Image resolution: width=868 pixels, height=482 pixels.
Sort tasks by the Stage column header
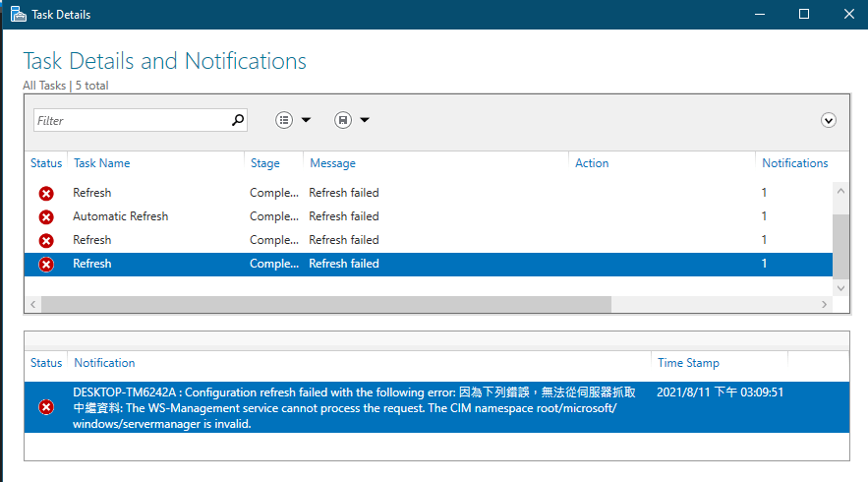click(x=264, y=163)
